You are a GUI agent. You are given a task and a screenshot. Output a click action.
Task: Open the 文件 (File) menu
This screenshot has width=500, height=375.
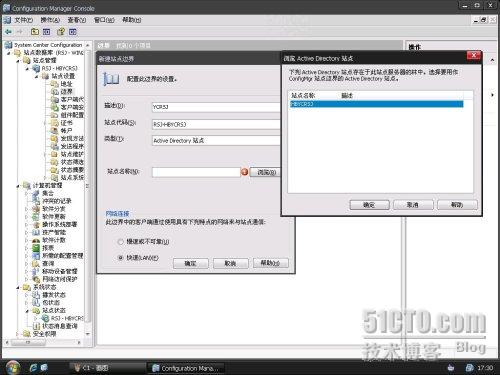tap(23, 20)
